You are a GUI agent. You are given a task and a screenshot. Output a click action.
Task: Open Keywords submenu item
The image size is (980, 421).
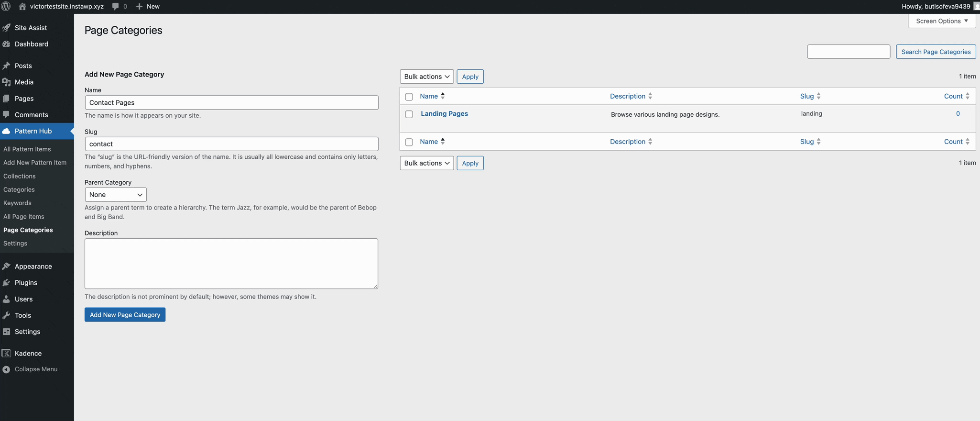pyautogui.click(x=17, y=203)
